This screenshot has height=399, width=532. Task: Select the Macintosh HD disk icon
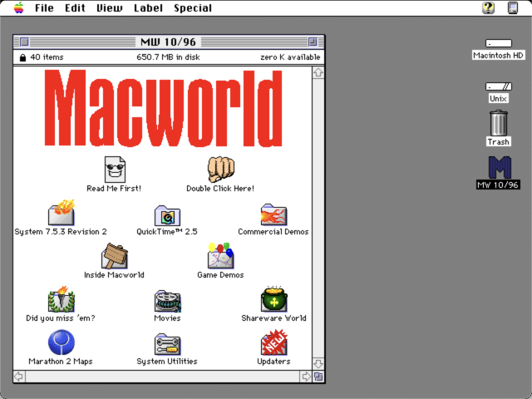point(499,43)
